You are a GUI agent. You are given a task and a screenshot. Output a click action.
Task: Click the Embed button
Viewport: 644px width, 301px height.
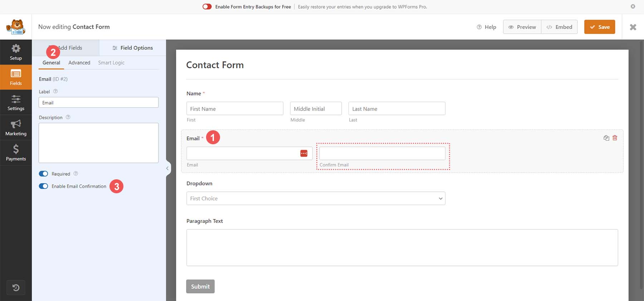click(x=559, y=27)
